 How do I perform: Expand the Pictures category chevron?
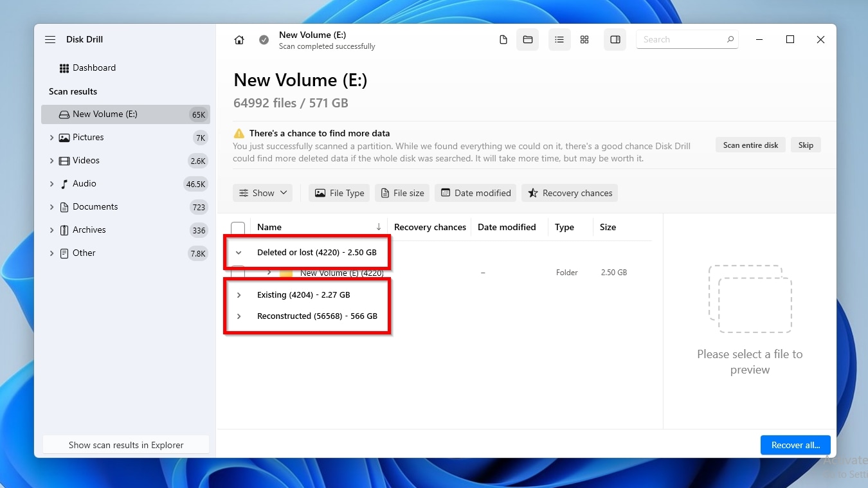tap(51, 138)
